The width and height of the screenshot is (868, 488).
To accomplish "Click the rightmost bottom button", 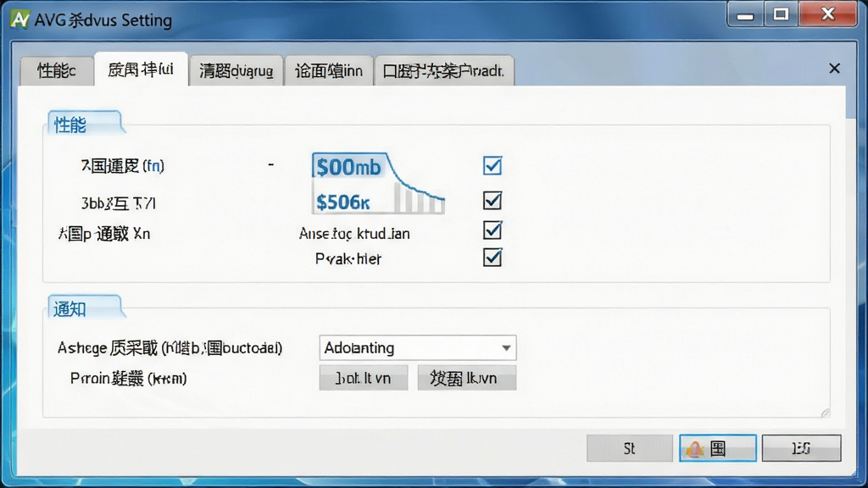I will (x=801, y=448).
